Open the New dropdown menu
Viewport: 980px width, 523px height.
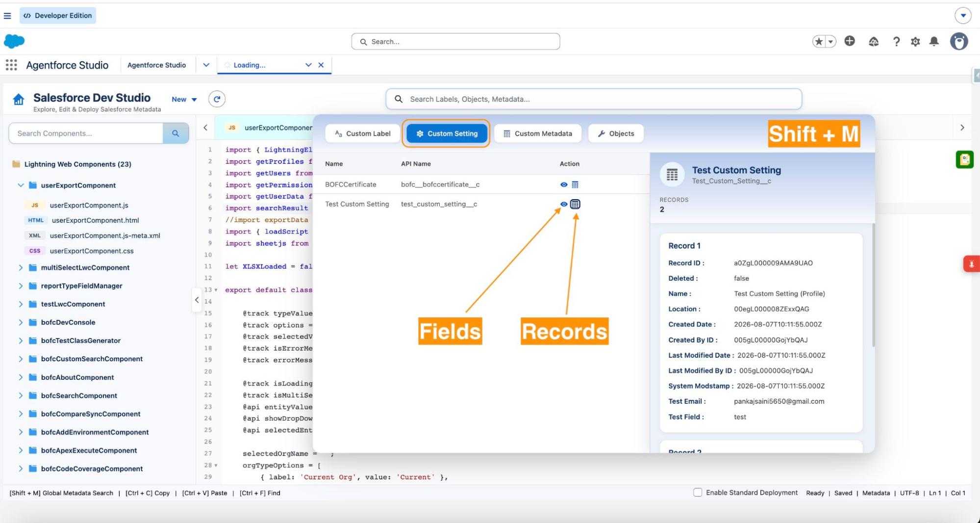pos(184,100)
